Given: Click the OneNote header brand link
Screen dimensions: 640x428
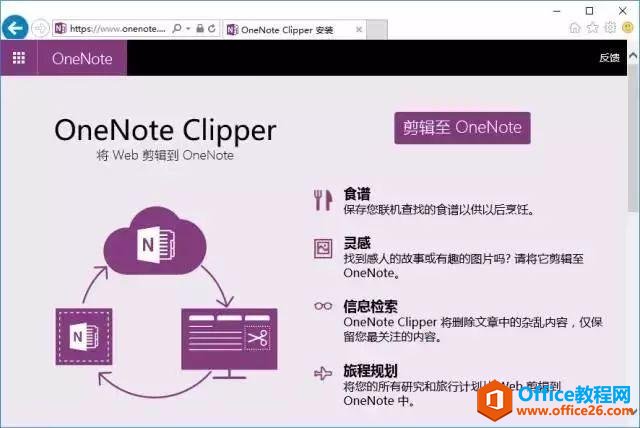Looking at the screenshot, I should 82,58.
